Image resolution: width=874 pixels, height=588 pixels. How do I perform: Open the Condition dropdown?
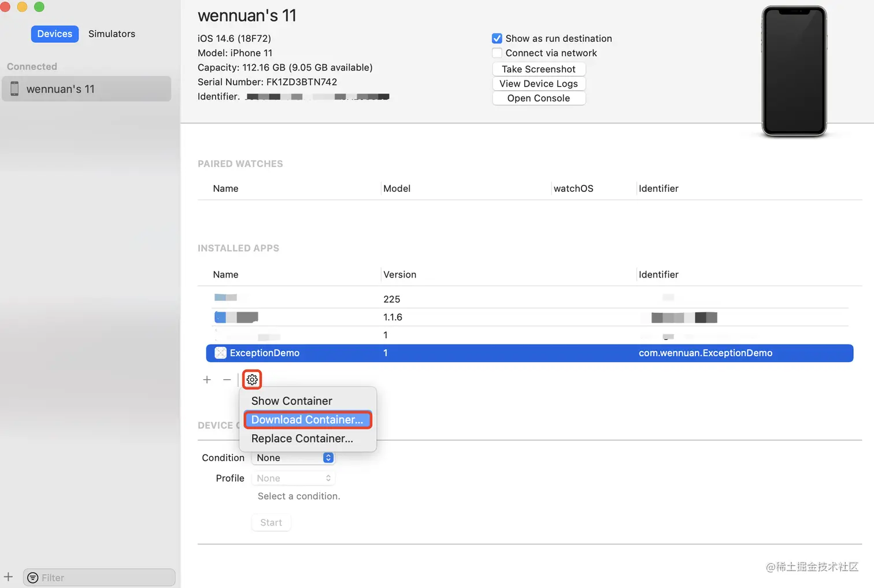click(x=293, y=457)
